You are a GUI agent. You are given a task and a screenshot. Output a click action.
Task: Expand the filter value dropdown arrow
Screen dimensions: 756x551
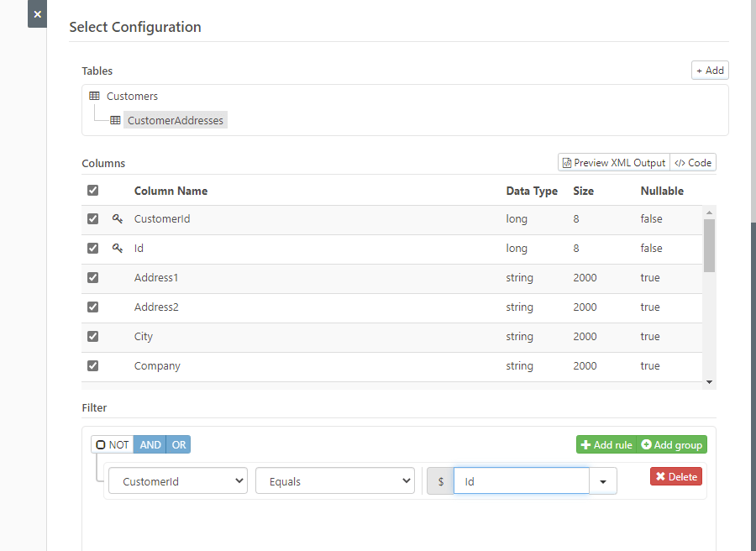tap(603, 481)
